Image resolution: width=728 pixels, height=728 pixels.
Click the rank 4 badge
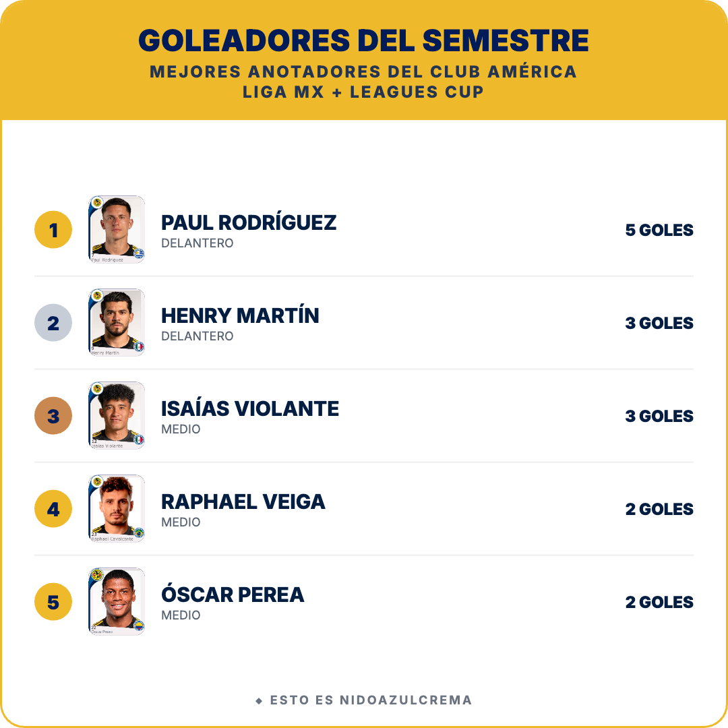53,509
